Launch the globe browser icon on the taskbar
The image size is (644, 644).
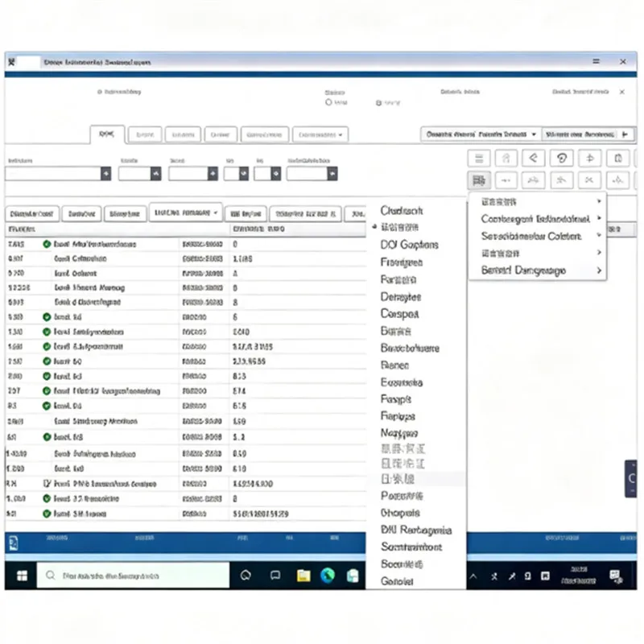[x=328, y=576]
